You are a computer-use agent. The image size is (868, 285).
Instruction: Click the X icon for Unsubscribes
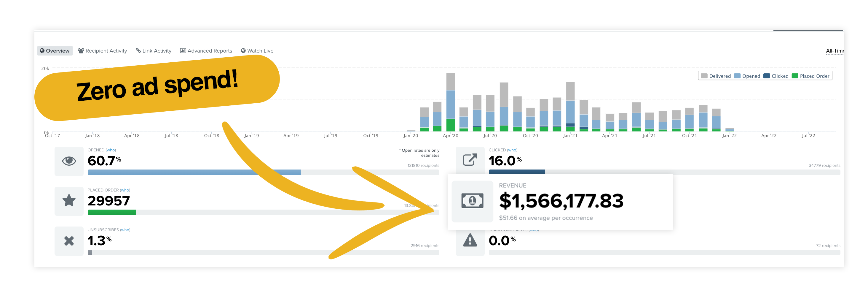(x=69, y=241)
